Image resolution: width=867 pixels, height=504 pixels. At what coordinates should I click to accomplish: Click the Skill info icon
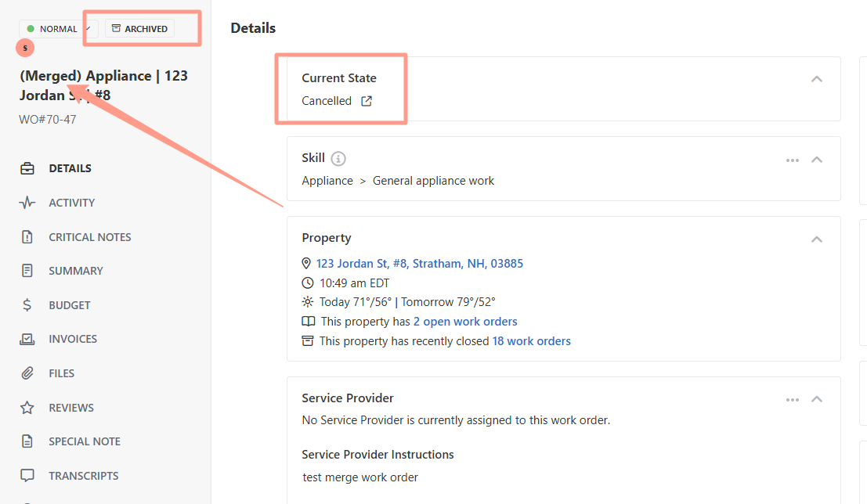click(338, 159)
